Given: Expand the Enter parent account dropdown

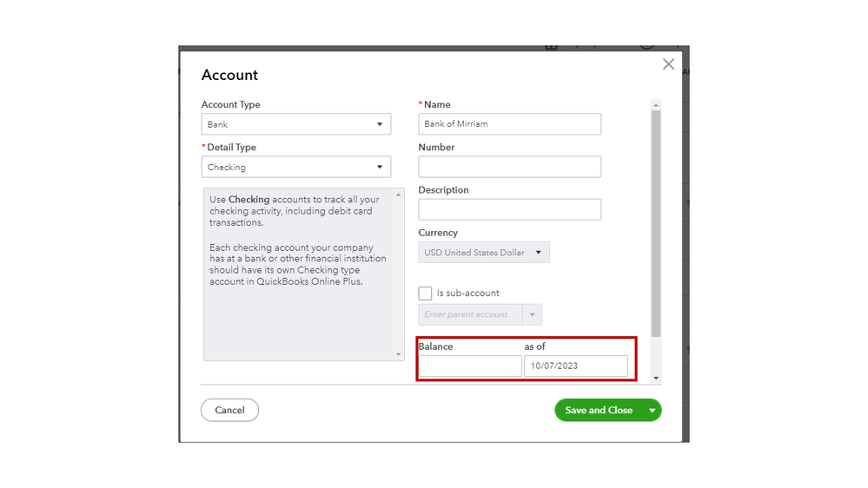Looking at the screenshot, I should pos(533,314).
